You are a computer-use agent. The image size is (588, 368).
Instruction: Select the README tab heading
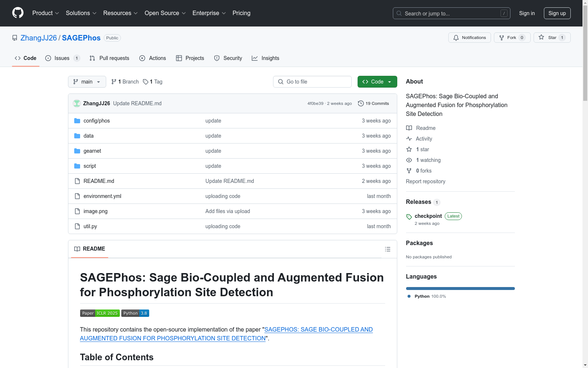click(90, 249)
